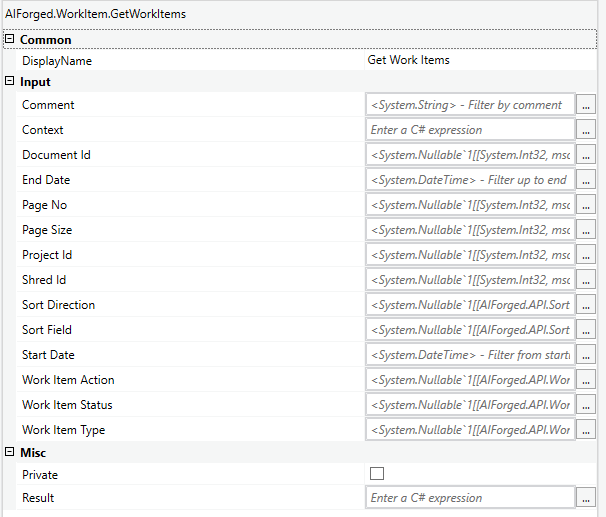Select the Project Id property label
Image resolution: width=606 pixels, height=517 pixels.
(47, 255)
